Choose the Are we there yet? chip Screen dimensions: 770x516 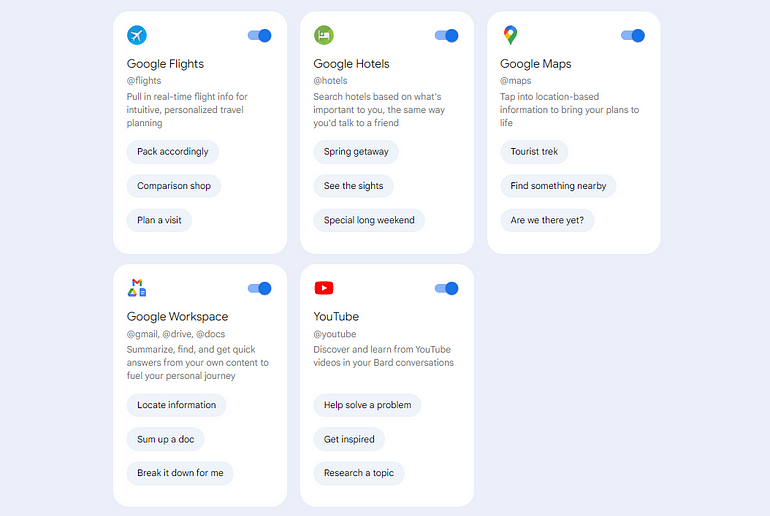(x=548, y=220)
